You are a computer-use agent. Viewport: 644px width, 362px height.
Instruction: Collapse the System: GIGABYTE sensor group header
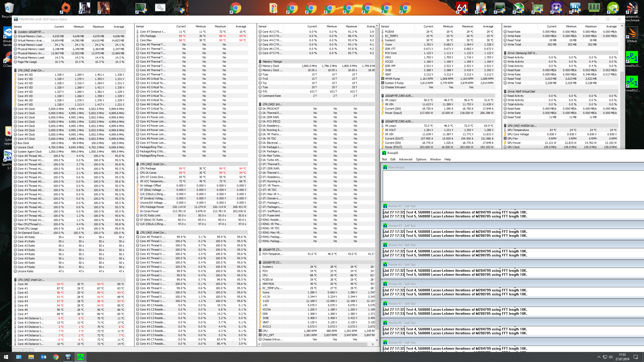(x=70, y=32)
